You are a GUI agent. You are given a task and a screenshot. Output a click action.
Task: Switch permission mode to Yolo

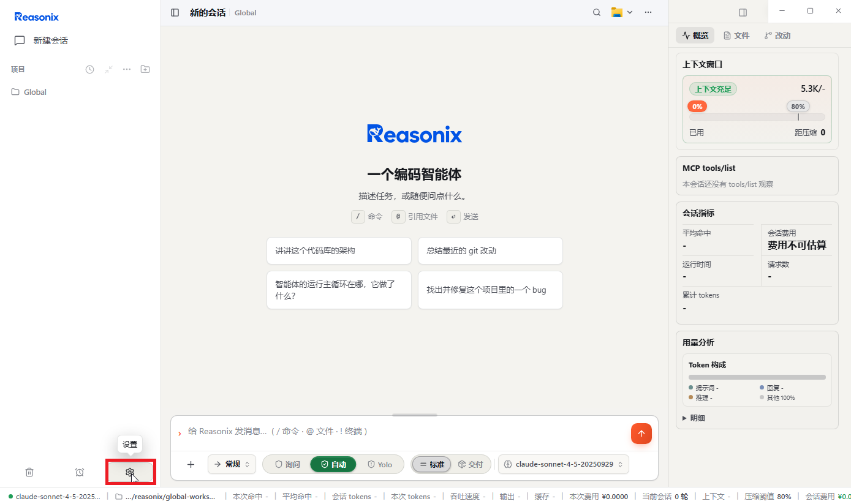point(380,464)
